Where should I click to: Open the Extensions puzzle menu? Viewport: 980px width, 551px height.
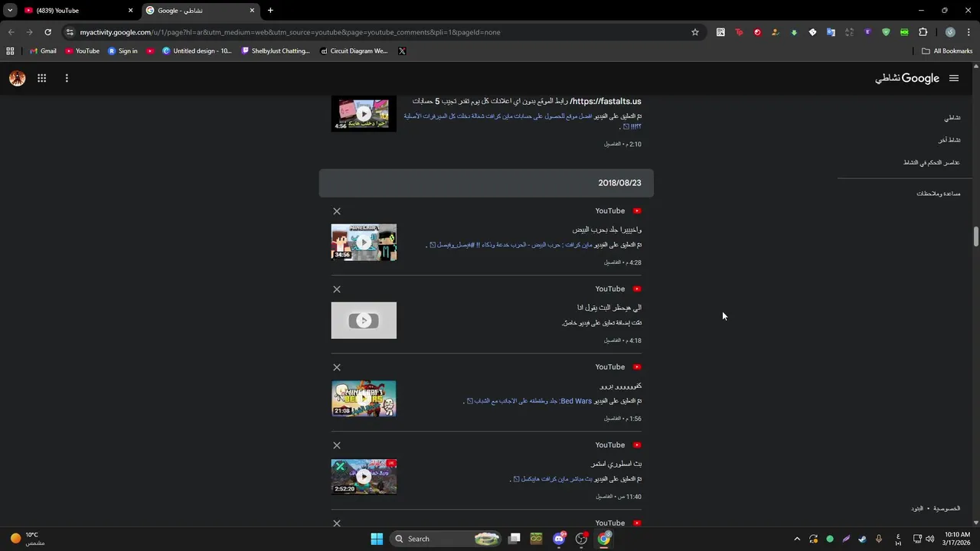[x=923, y=32]
